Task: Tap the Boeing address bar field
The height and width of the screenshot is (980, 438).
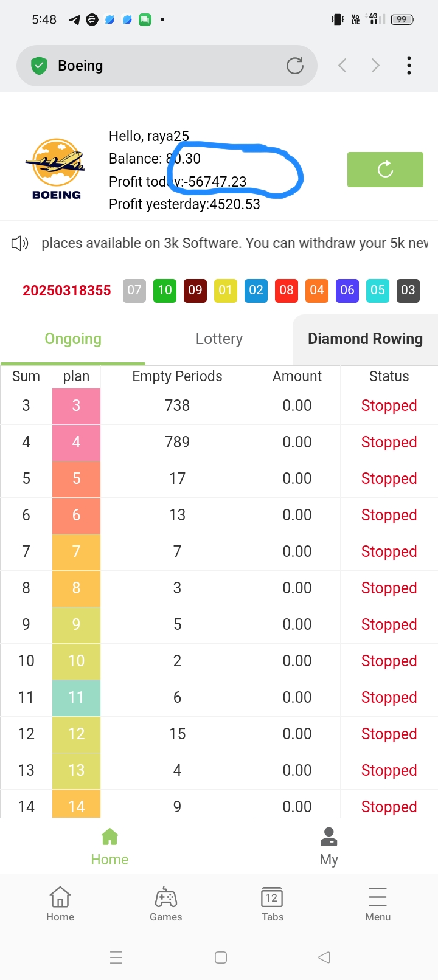Action: (164, 66)
